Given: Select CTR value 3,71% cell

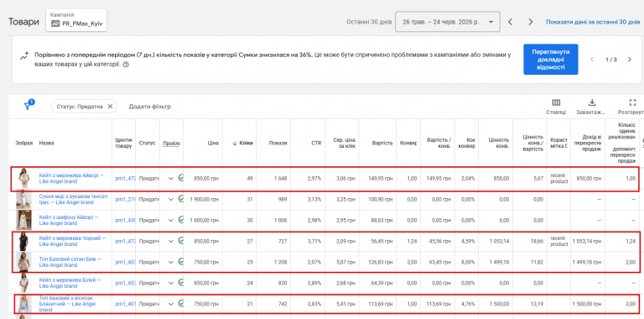Looking at the screenshot, I should point(315,241).
